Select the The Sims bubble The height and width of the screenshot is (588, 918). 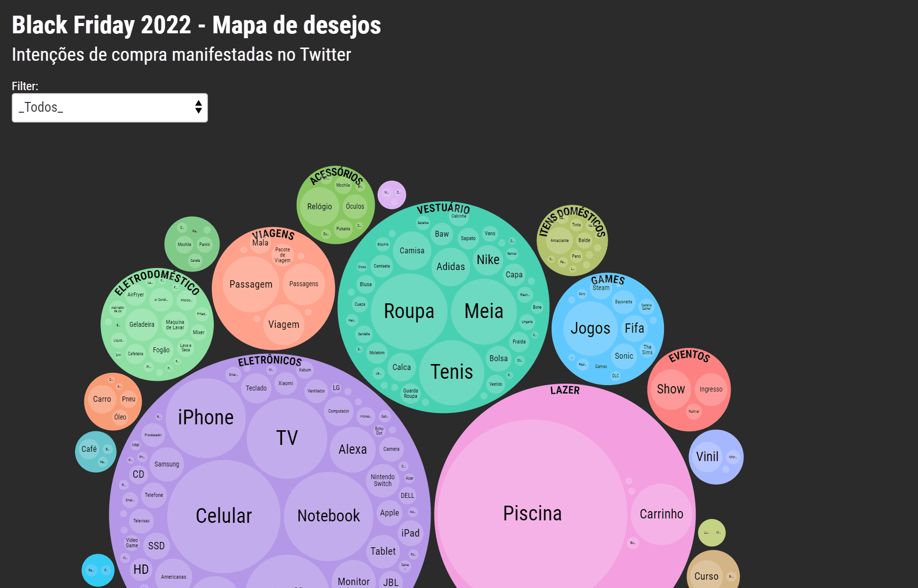point(647,350)
